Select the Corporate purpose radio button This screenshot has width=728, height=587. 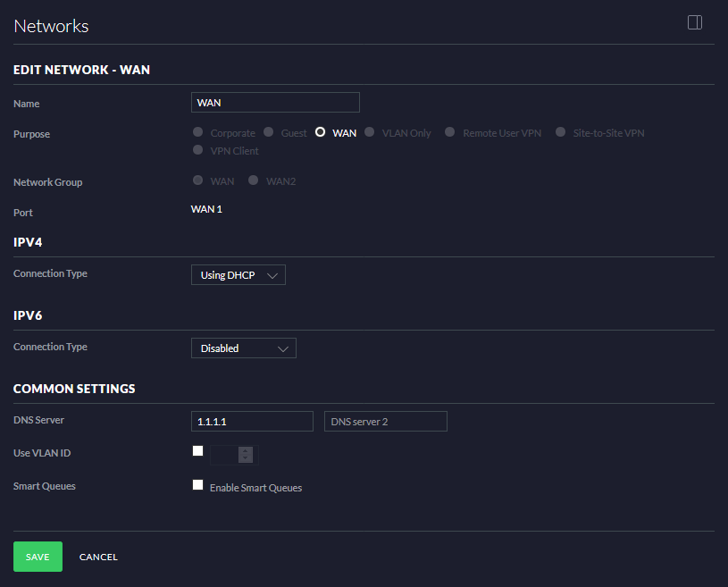197,131
